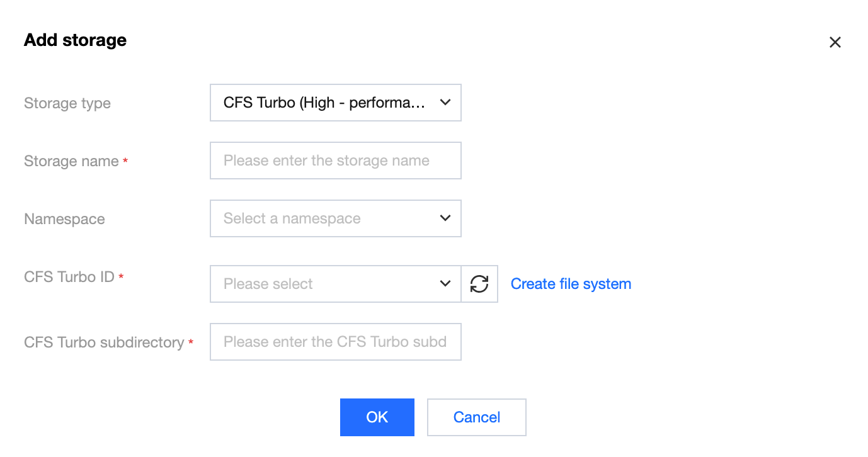Click the refresh icon beside CFS Turbo ID
The height and width of the screenshot is (457, 868).
click(479, 284)
